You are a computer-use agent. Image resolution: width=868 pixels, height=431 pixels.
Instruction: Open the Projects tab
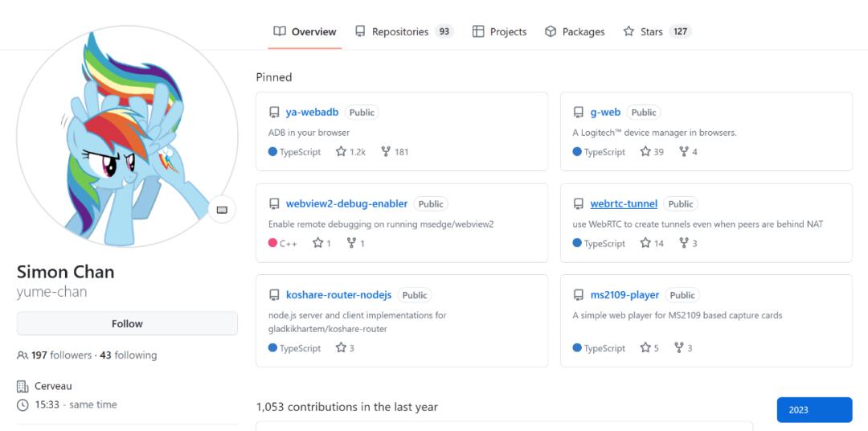(499, 31)
